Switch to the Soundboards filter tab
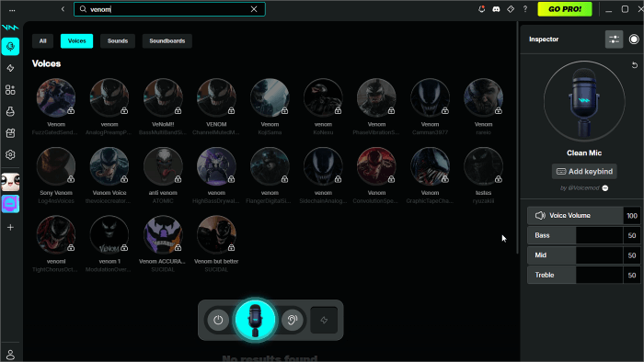This screenshot has height=362, width=644. [167, 41]
